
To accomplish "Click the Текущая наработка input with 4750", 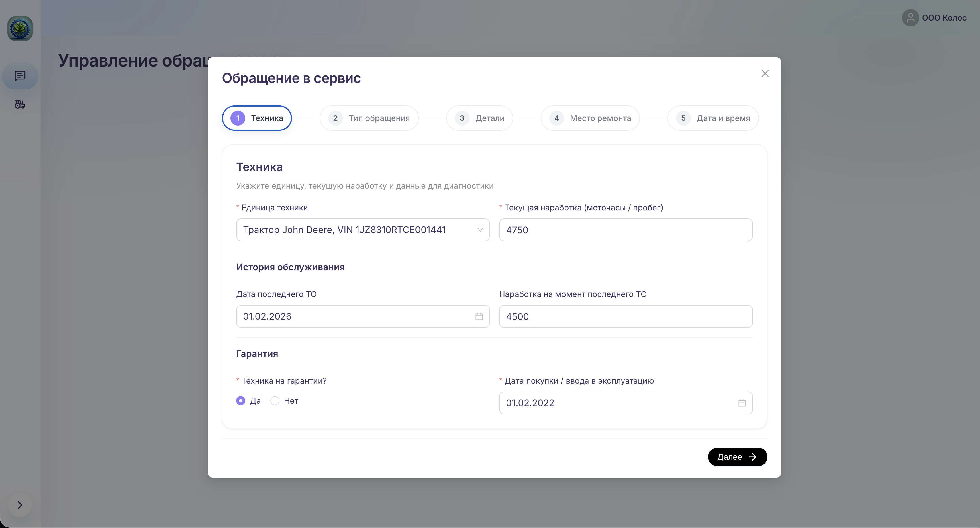I will coord(626,230).
